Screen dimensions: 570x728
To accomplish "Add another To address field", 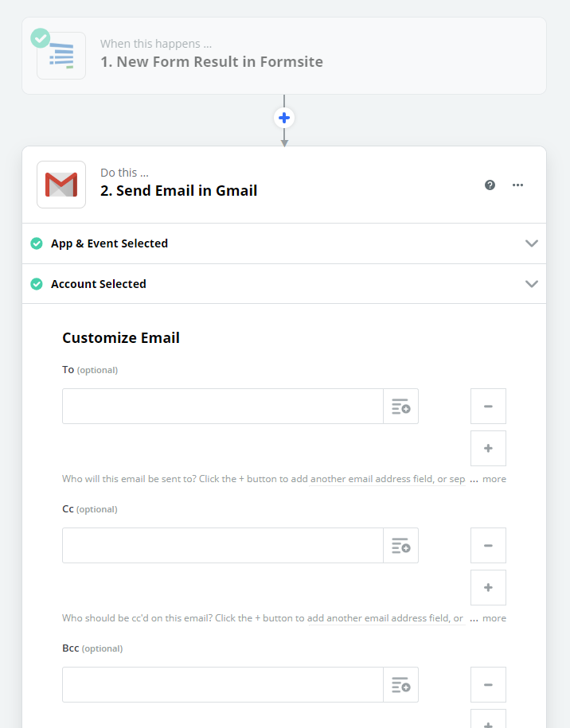I will click(488, 449).
